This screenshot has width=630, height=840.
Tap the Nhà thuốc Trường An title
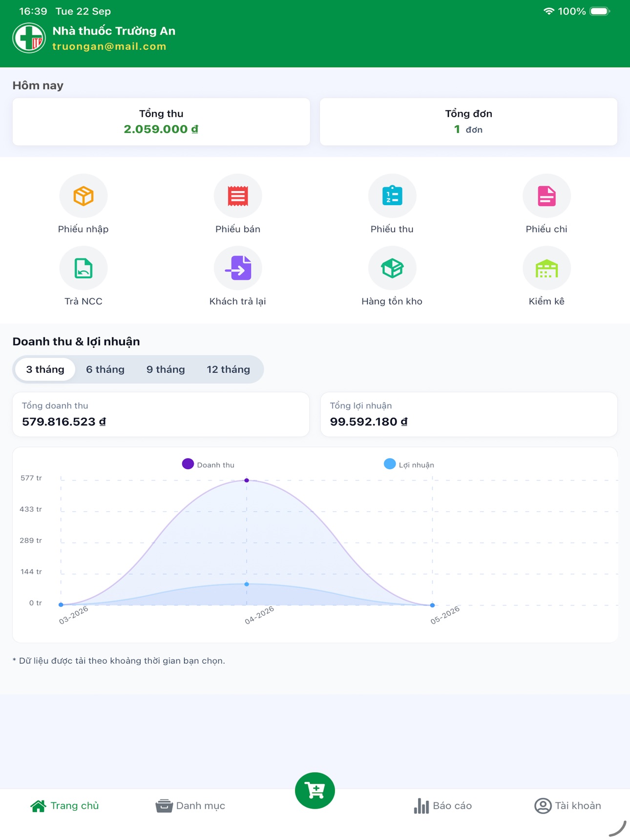tap(114, 31)
